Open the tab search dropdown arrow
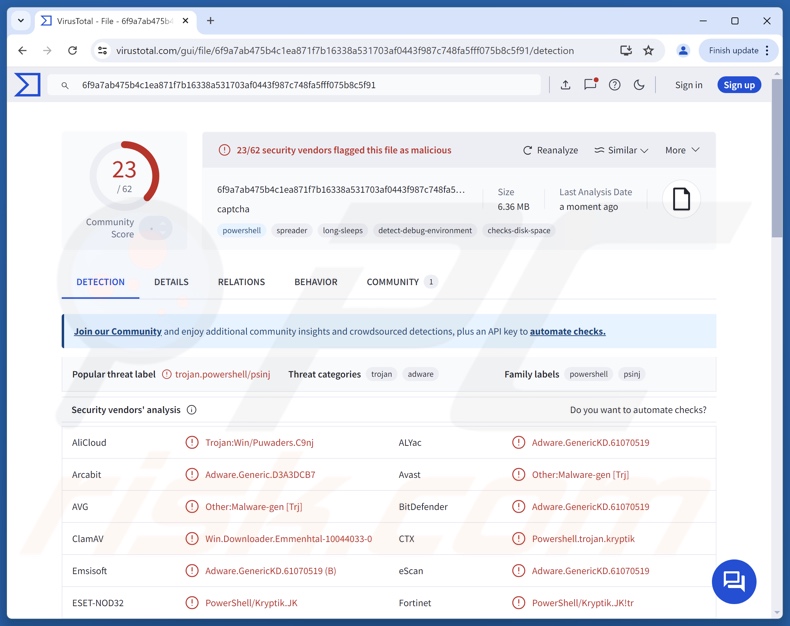 point(21,21)
